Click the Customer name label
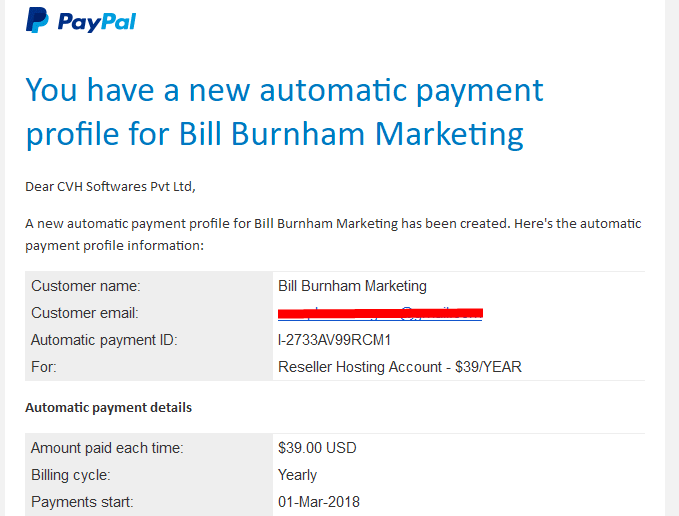 [86, 286]
